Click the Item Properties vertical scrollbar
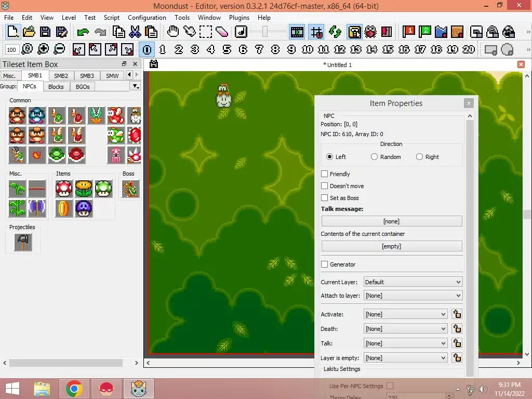Viewport: 532px width, 399px height. coord(470,248)
